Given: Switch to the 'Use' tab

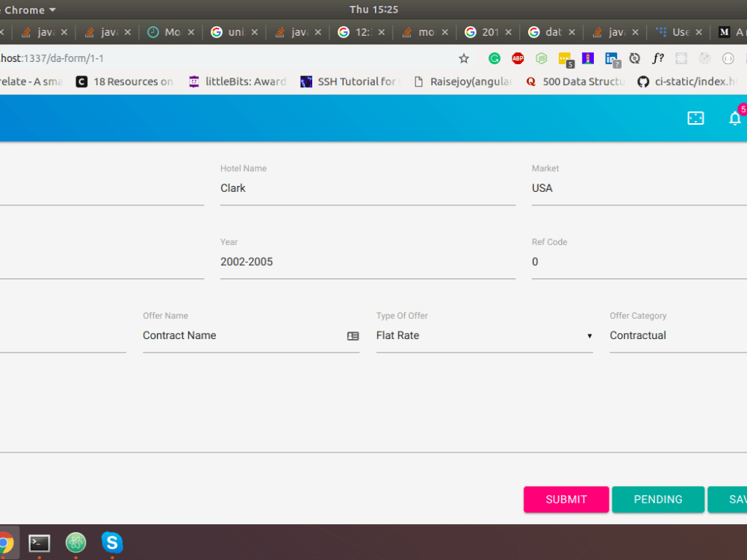Looking at the screenshot, I should click(x=679, y=32).
